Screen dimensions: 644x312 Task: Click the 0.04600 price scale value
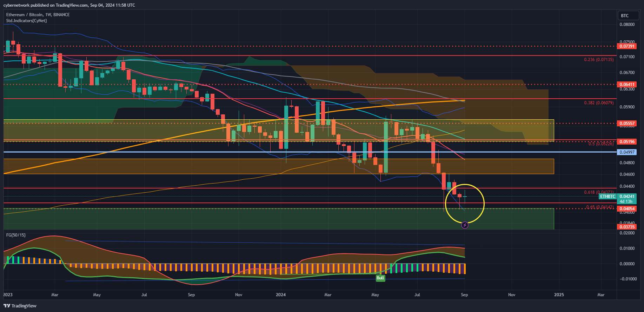[x=627, y=174]
